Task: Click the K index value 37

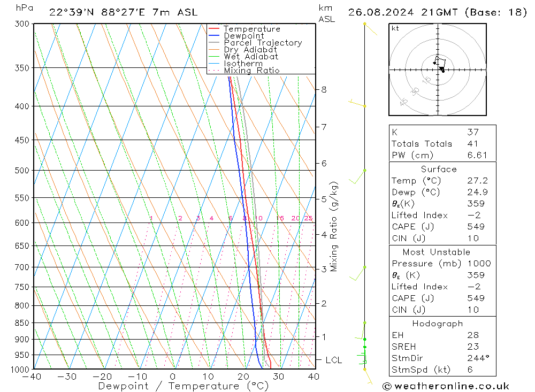Action: point(473,132)
